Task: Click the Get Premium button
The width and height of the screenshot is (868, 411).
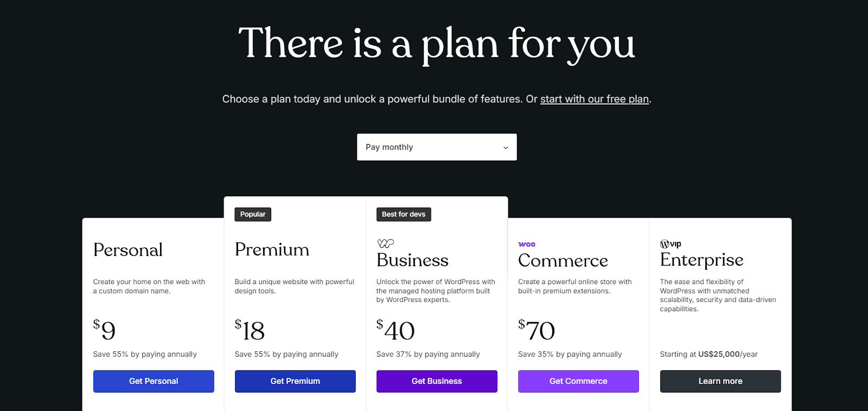Action: [295, 381]
